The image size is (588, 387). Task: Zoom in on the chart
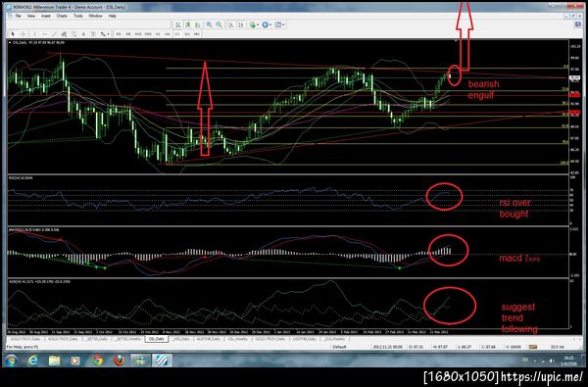click(209, 24)
